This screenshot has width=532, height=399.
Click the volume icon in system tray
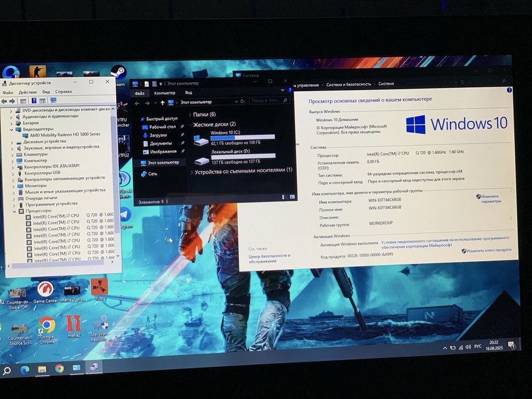468,347
